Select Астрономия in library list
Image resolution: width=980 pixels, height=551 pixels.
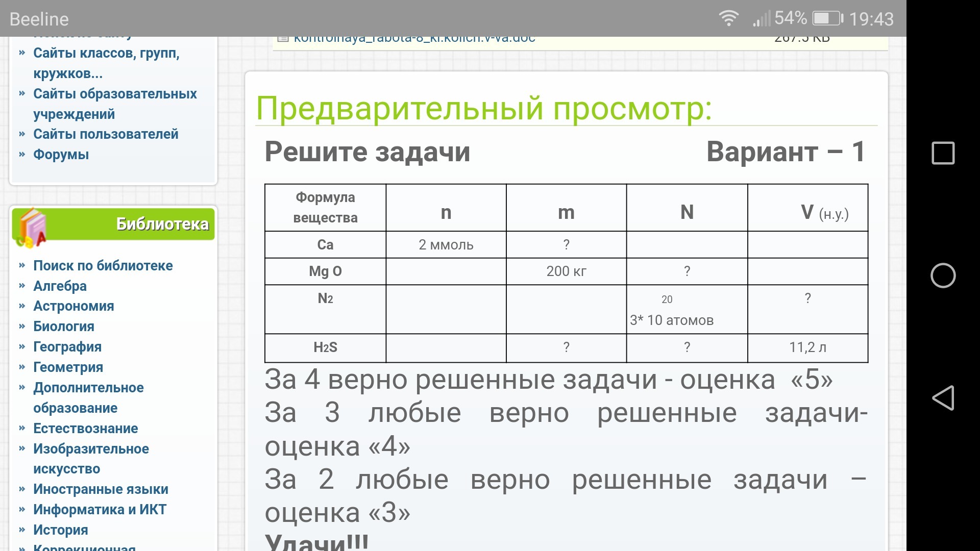point(73,306)
